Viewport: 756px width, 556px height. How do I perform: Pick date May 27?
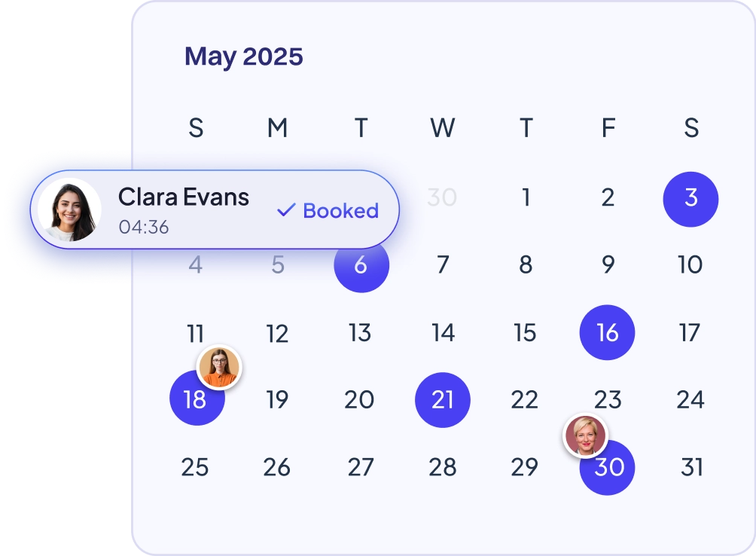(x=361, y=467)
